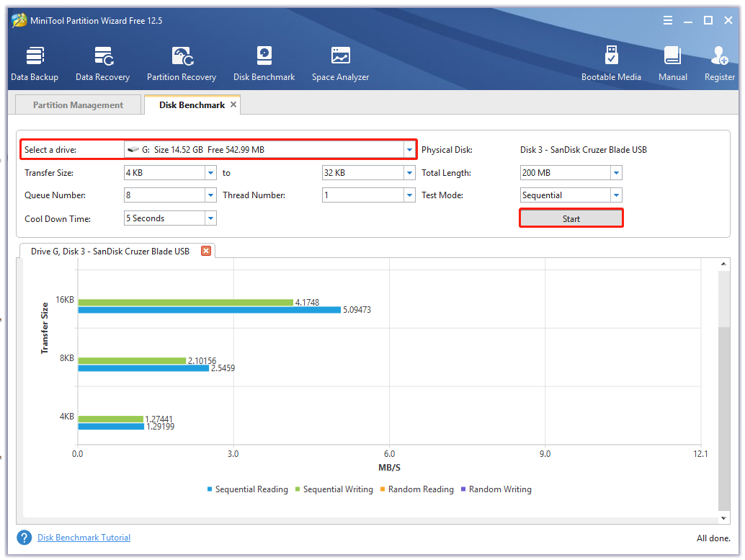Open Disk Benchmark from the toolbar
The image size is (745, 560).
[264, 63]
